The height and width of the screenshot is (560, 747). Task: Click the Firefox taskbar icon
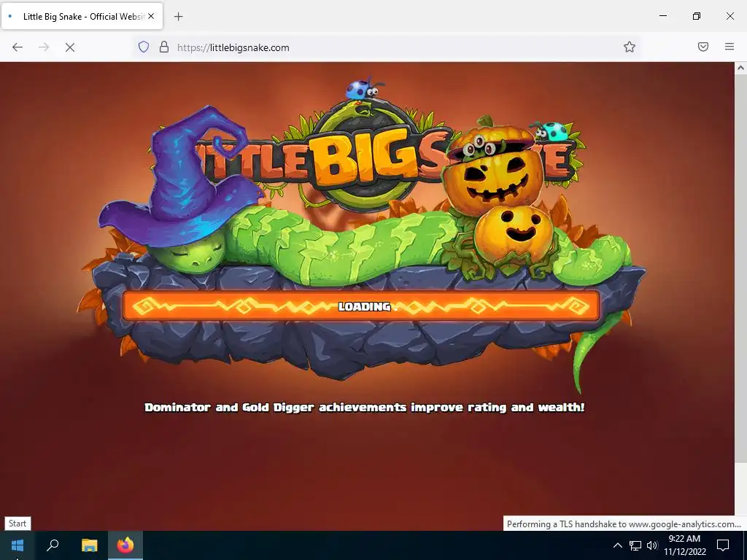click(x=125, y=545)
